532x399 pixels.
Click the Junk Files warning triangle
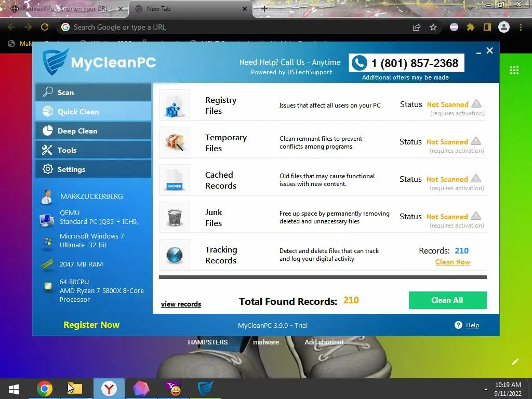pos(476,216)
